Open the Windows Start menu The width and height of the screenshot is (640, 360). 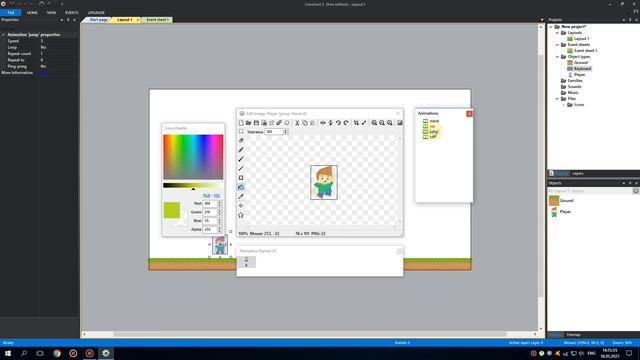[8, 353]
